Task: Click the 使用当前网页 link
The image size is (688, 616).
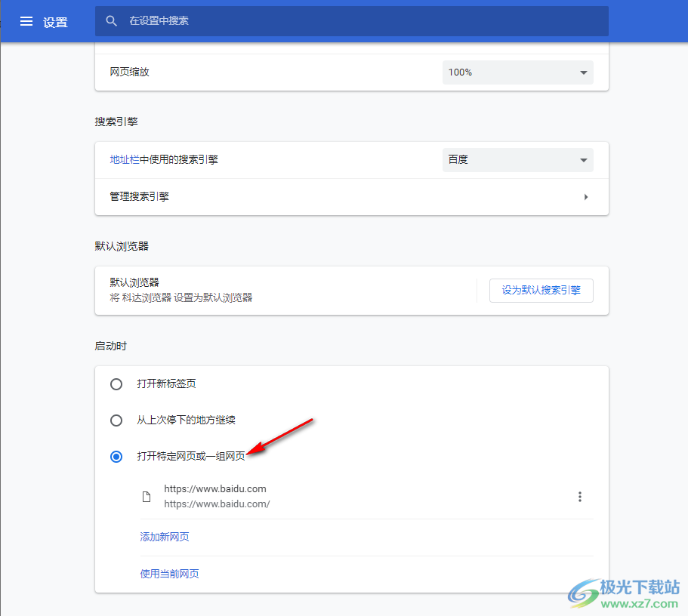Action: (170, 573)
